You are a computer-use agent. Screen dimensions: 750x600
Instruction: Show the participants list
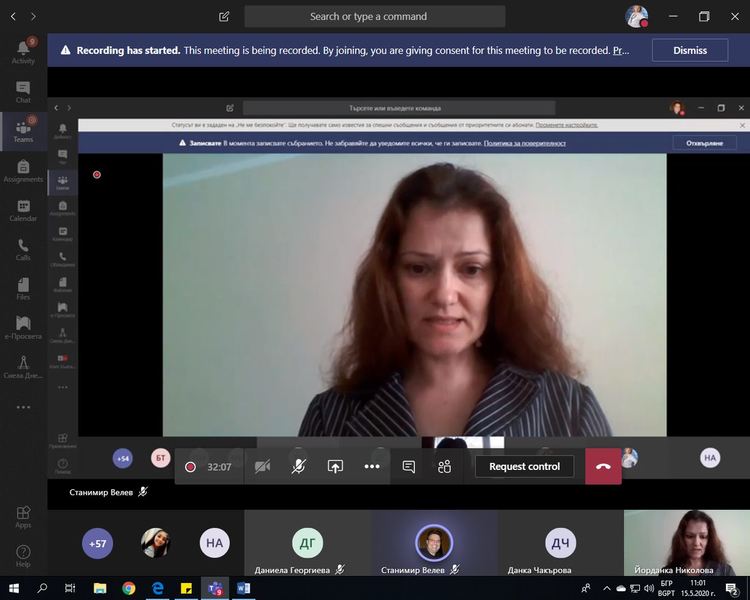(x=445, y=466)
